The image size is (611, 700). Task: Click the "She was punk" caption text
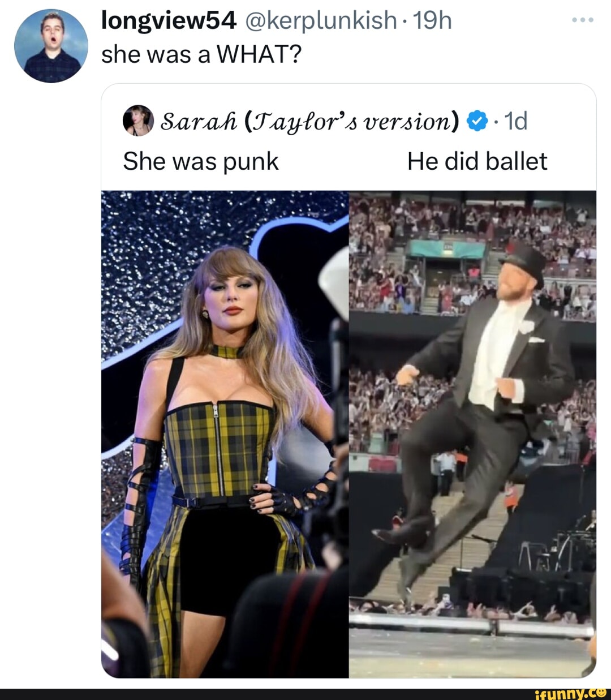click(201, 161)
